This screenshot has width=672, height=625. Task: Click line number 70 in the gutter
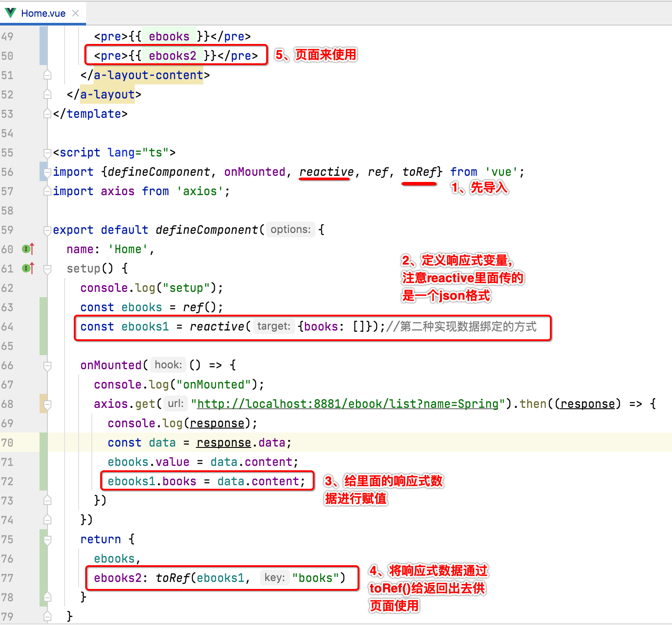[7, 443]
